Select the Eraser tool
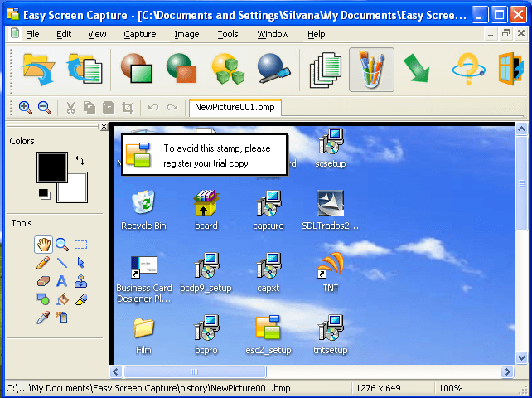 [43, 281]
